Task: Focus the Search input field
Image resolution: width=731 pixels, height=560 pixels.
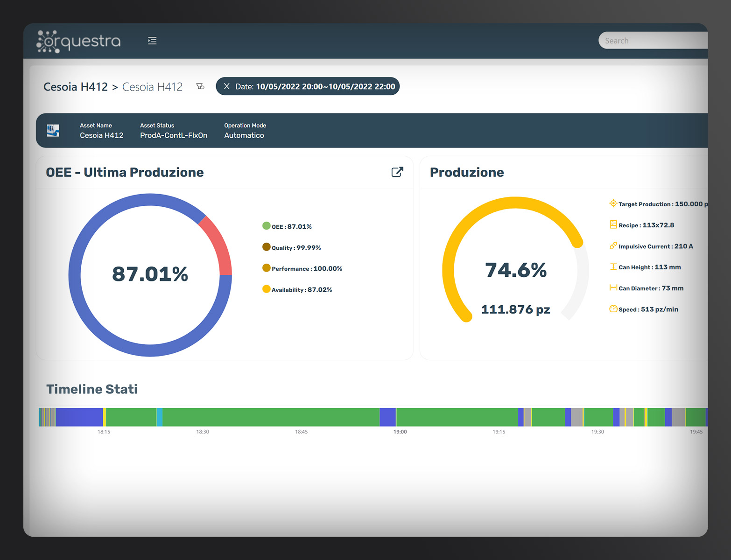Action: point(654,41)
